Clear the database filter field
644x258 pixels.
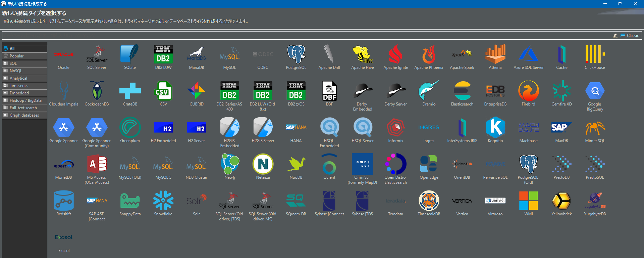(x=615, y=36)
